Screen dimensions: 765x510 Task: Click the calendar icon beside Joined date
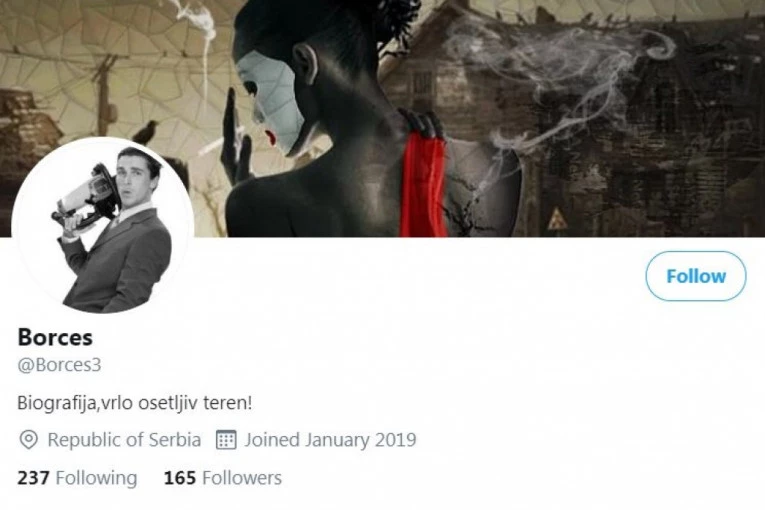point(226,439)
